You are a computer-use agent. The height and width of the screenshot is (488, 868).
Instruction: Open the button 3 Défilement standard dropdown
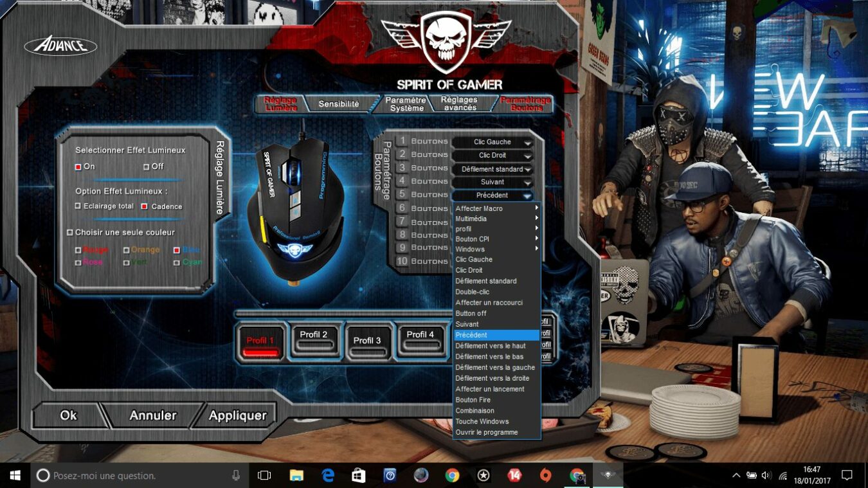[x=493, y=169]
